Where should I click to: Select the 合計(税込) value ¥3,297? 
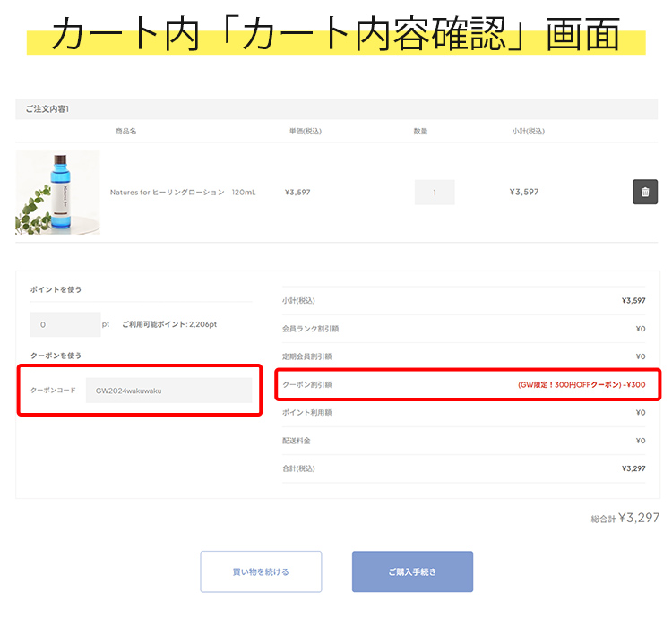(633, 468)
